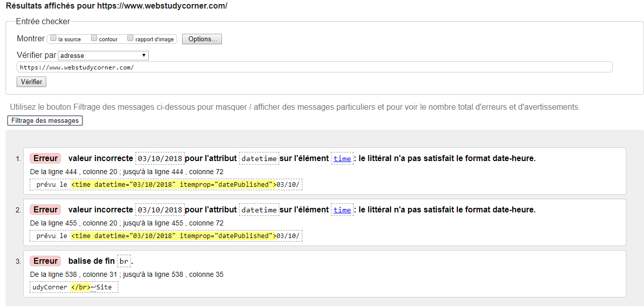
Task: Open the Options… button
Action: [x=202, y=39]
